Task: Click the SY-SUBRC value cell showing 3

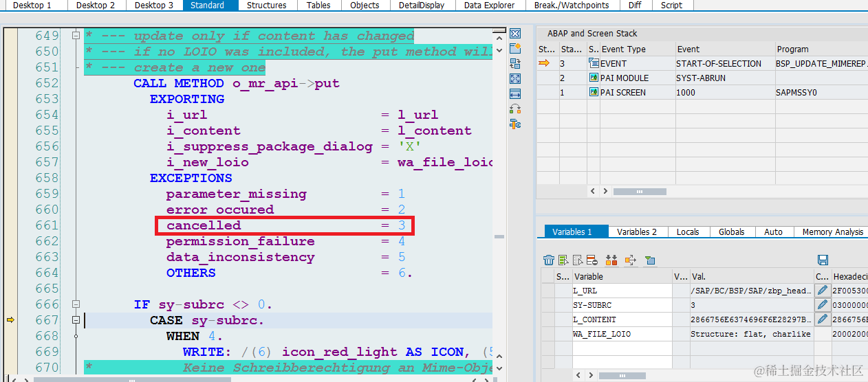Action: pos(751,305)
